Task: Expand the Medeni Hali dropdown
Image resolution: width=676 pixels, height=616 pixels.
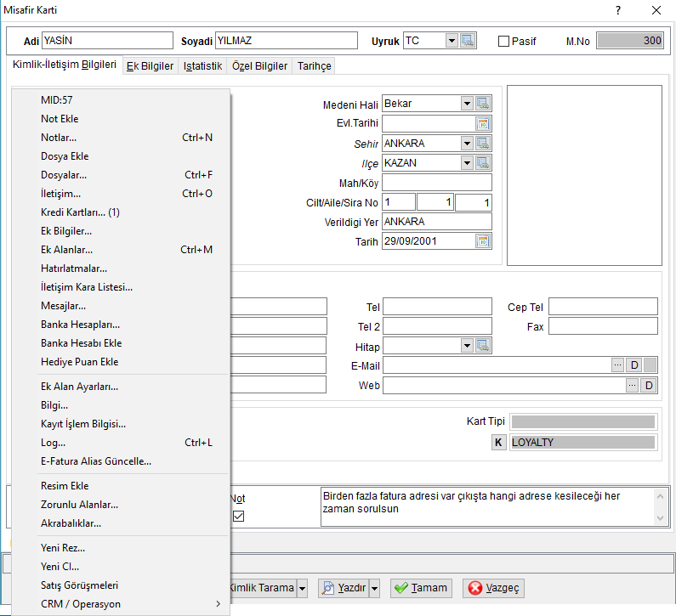Action: pos(468,104)
